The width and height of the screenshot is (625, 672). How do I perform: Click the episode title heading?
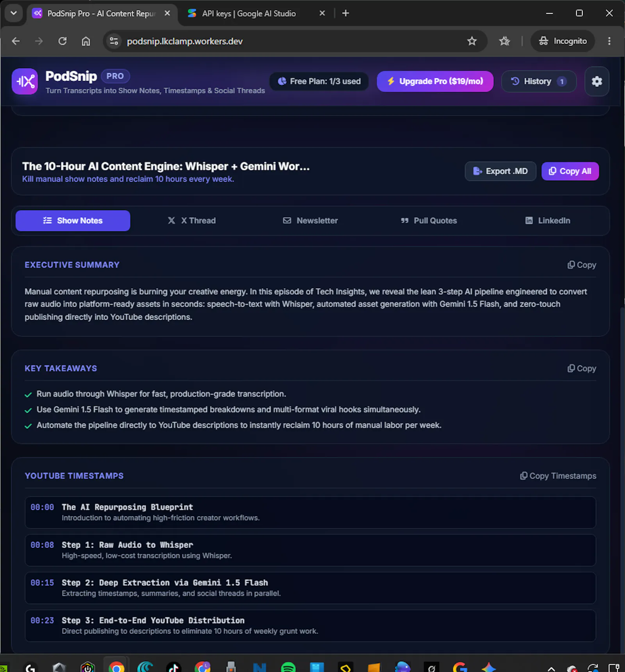166,166
